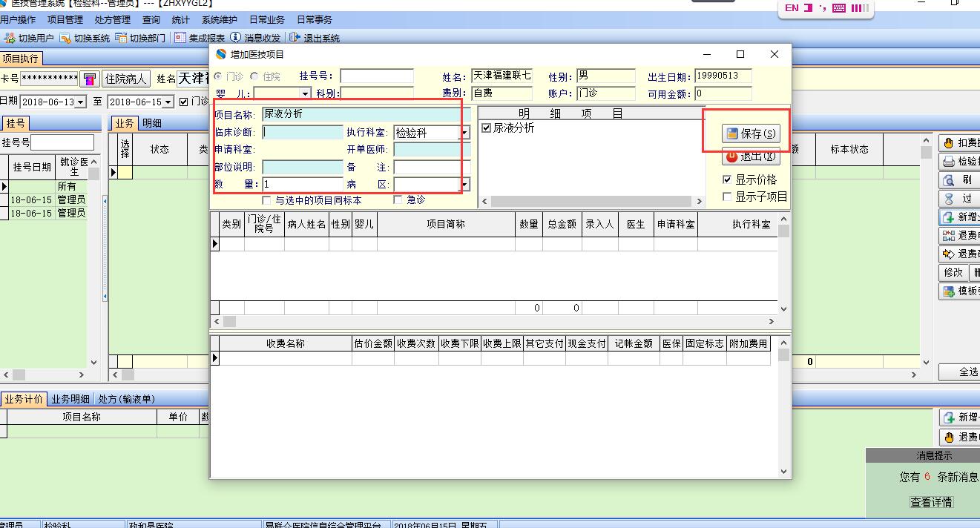
Task: Open the 病区 dropdown
Action: tap(464, 185)
